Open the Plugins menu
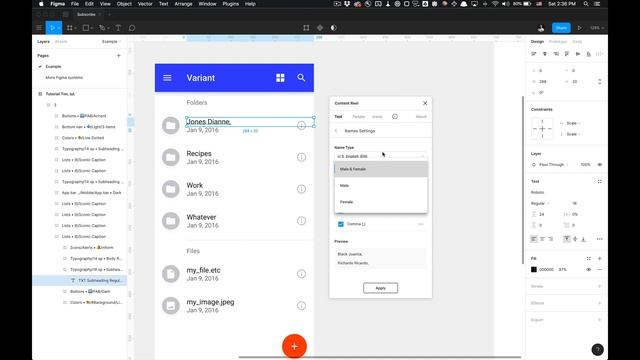Image resolution: width=640 pixels, height=360 pixels. [231, 4]
